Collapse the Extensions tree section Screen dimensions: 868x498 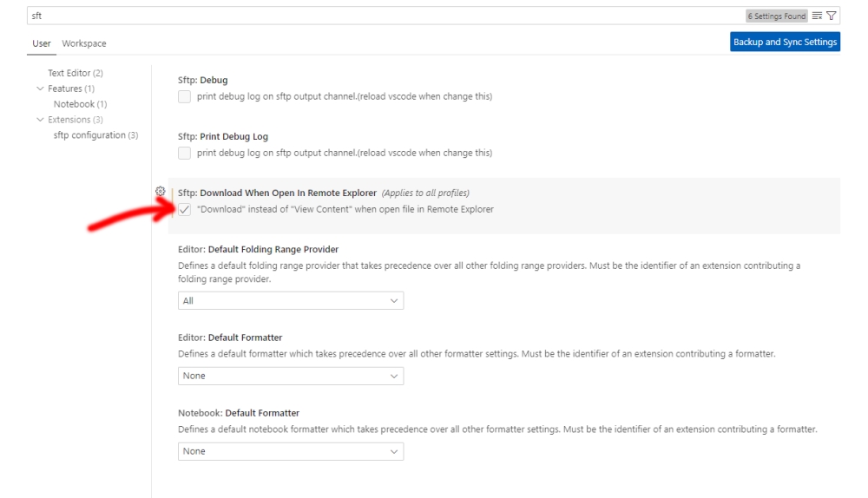click(40, 120)
